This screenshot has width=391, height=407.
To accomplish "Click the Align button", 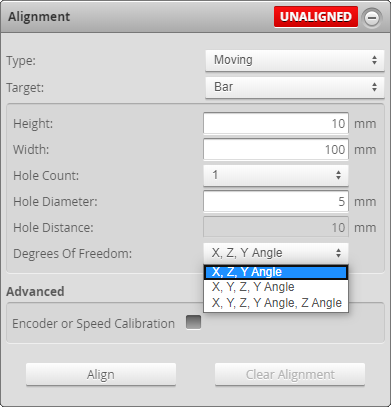I will [x=101, y=375].
